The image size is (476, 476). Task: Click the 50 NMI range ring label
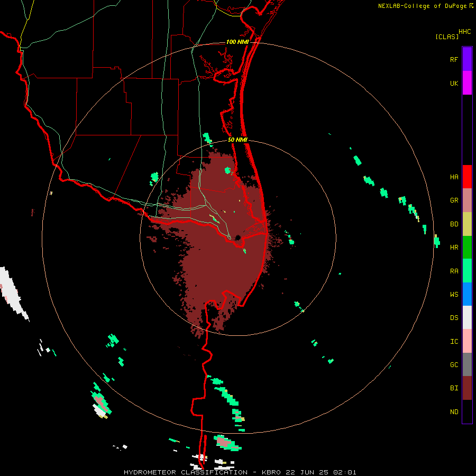point(237,140)
